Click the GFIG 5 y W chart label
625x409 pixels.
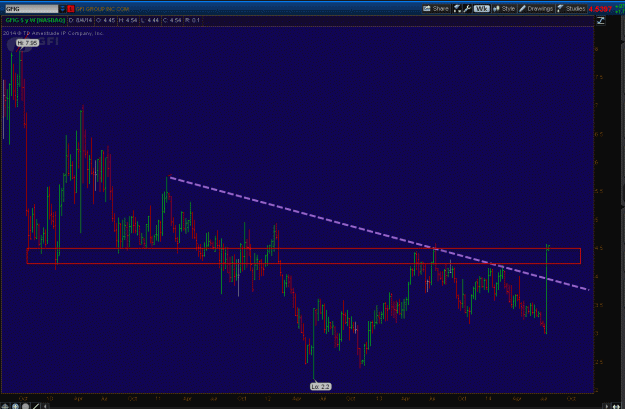coord(35,20)
